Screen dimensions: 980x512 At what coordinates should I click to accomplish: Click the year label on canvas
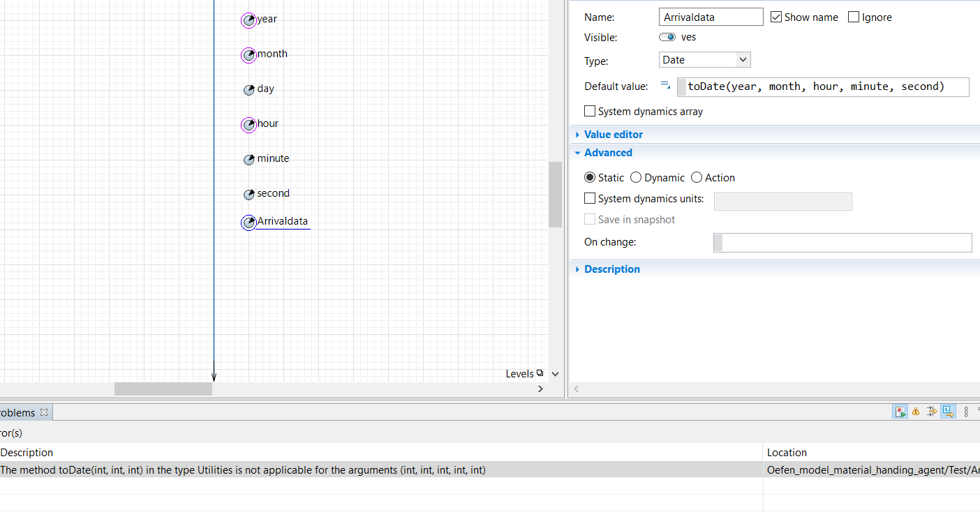tap(267, 19)
